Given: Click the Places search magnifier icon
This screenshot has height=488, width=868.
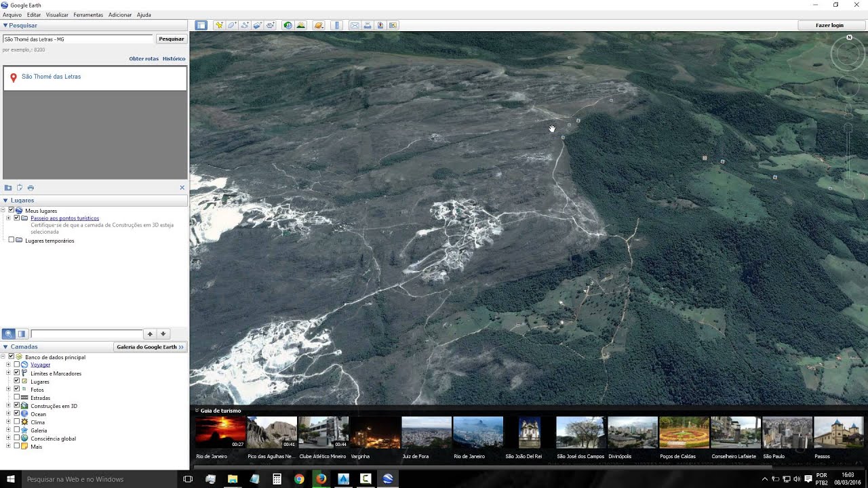Looking at the screenshot, I should click(x=9, y=333).
